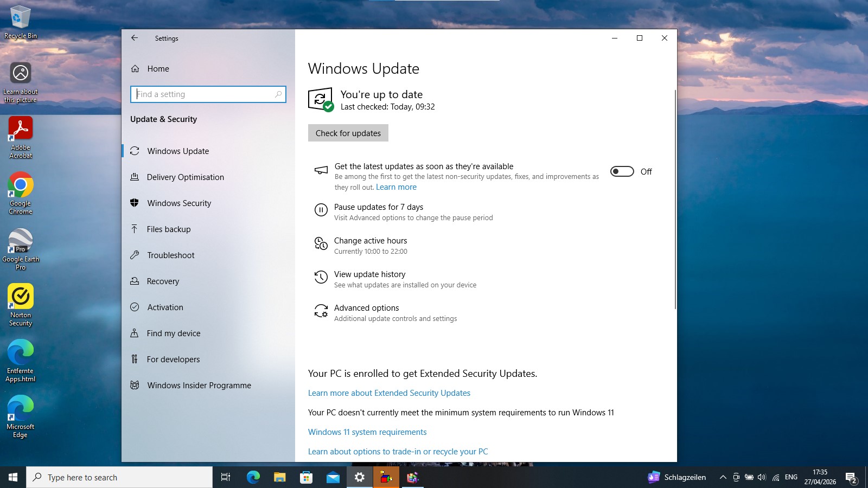The width and height of the screenshot is (868, 488).
Task: Open network Wi-Fi tray icon
Action: pos(776,477)
